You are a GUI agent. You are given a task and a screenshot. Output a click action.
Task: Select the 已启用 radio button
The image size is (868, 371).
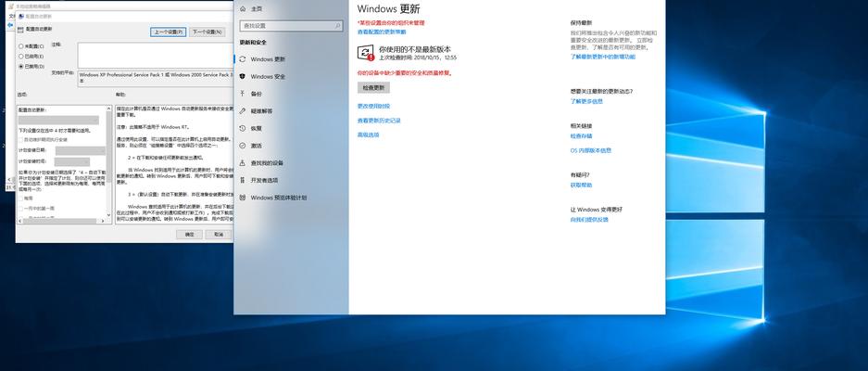click(21, 57)
